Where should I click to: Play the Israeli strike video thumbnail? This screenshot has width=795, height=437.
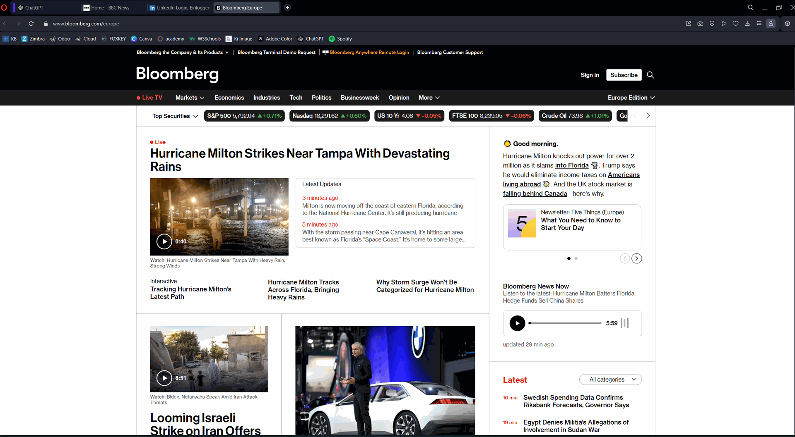point(164,378)
